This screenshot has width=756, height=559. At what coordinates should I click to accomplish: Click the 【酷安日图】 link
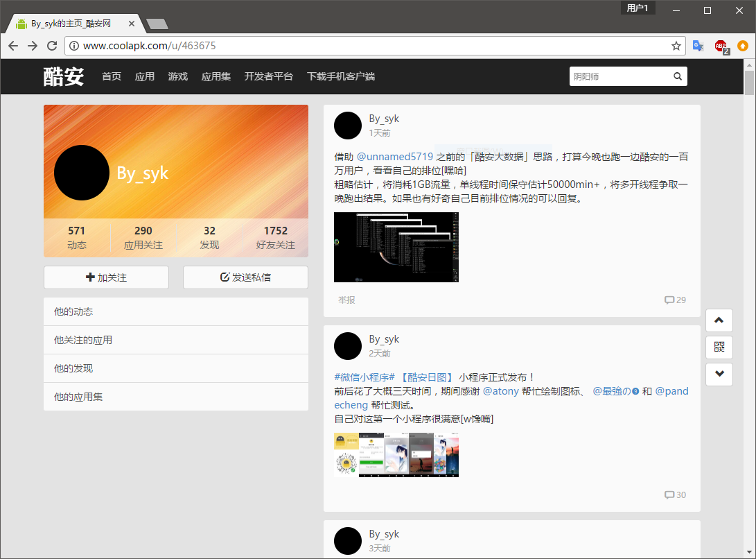pyautogui.click(x=426, y=377)
